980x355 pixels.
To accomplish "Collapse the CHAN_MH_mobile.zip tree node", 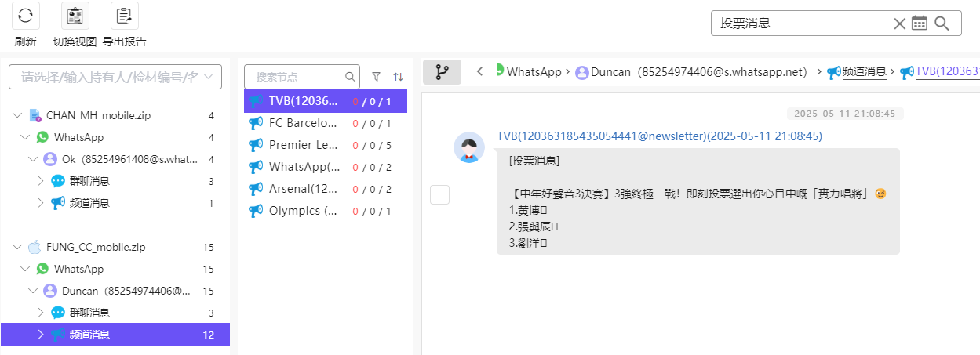I will (x=17, y=115).
